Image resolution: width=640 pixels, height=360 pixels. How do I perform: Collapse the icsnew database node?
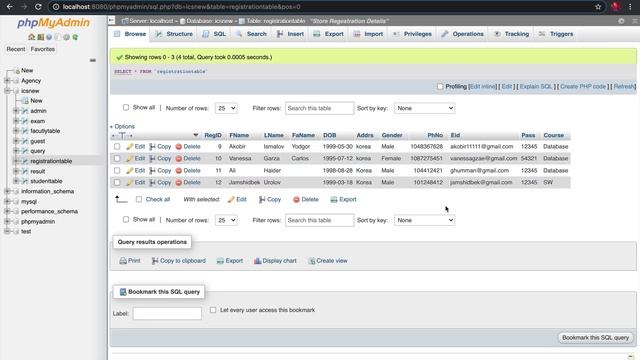7,91
